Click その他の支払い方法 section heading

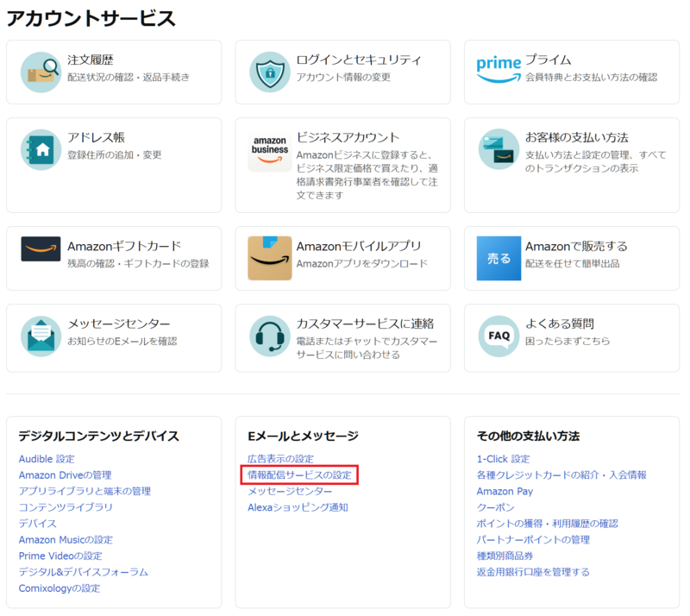[x=528, y=436]
